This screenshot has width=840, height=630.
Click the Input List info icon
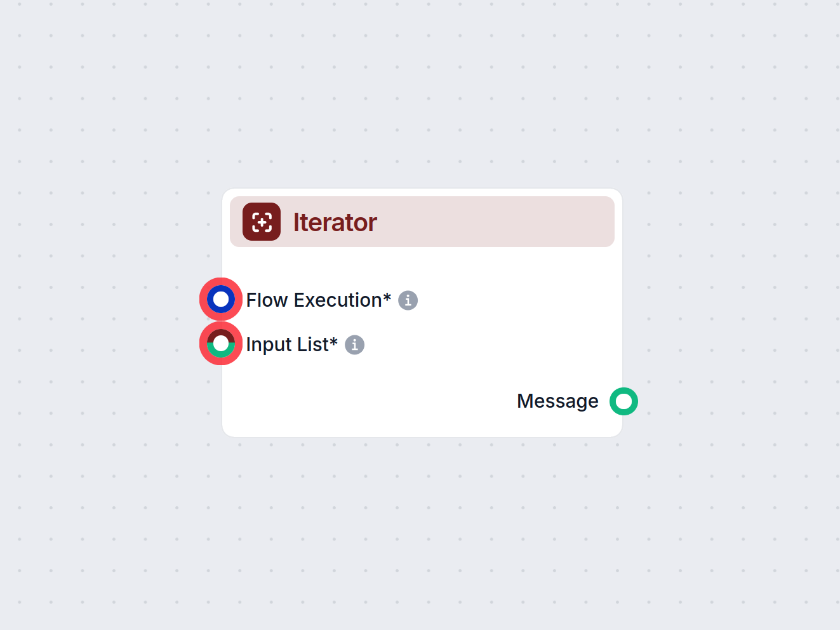354,345
